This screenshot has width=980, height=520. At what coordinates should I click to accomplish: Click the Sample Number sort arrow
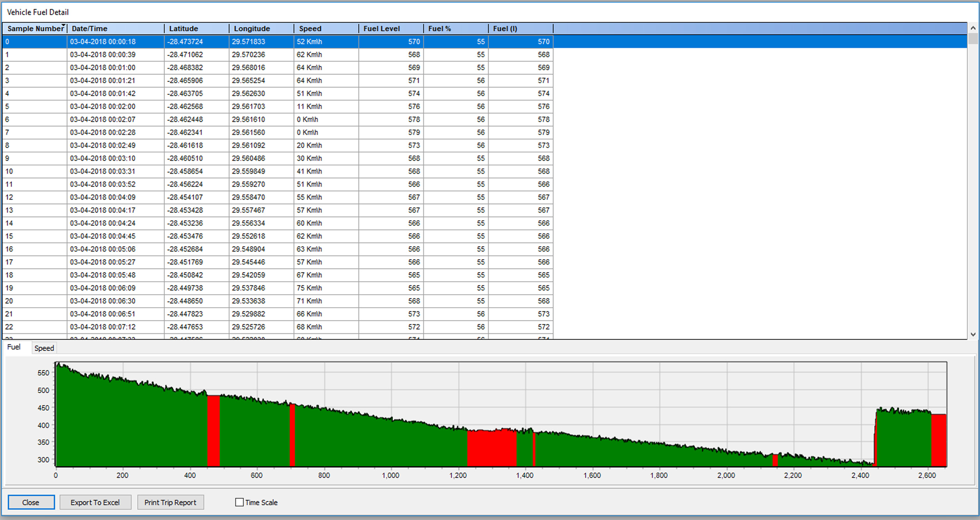pyautogui.click(x=63, y=25)
